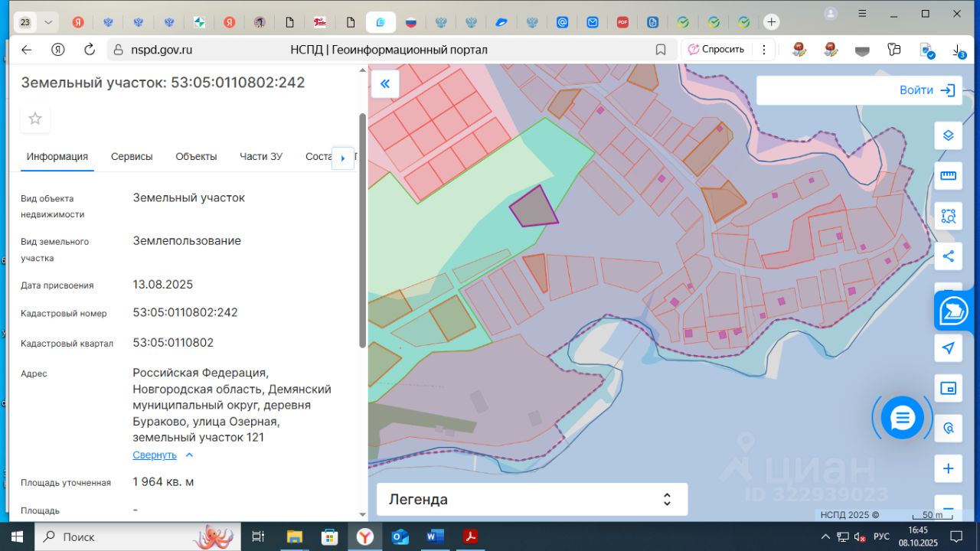
Task: Zoom in on the map
Action: coord(948,468)
